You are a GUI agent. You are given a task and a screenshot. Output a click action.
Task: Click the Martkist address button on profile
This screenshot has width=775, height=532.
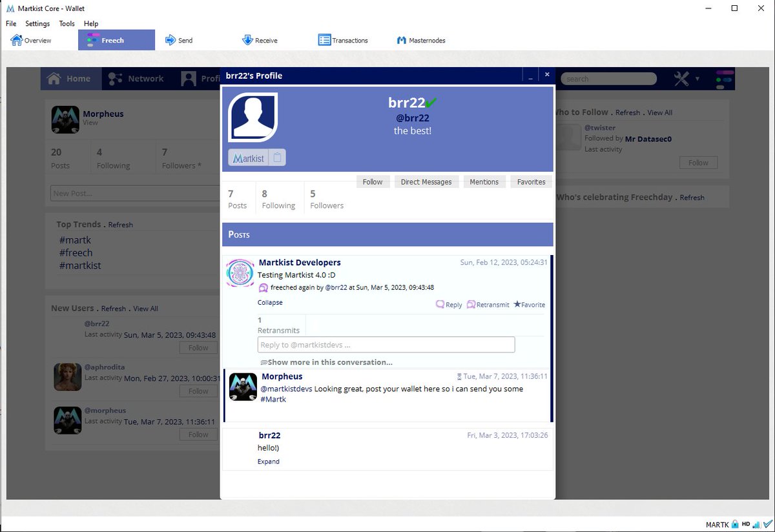click(249, 158)
